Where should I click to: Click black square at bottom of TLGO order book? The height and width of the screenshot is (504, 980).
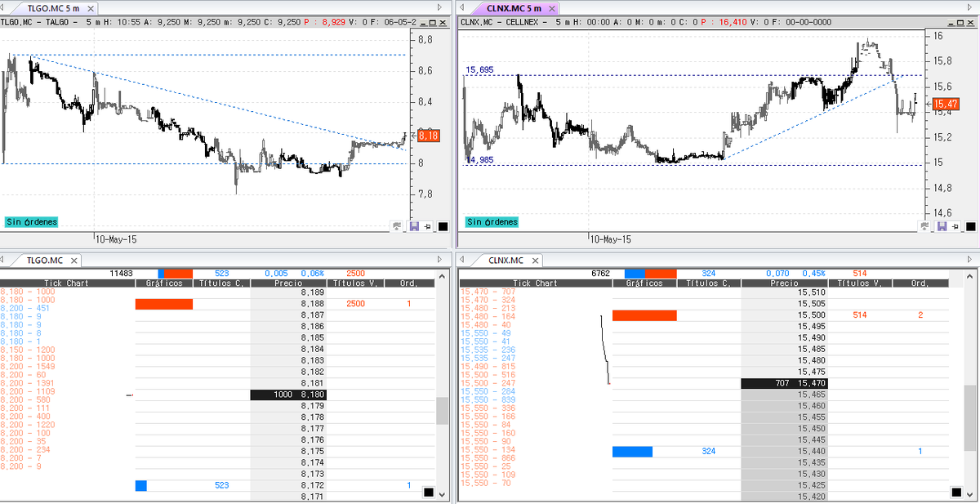(x=428, y=492)
